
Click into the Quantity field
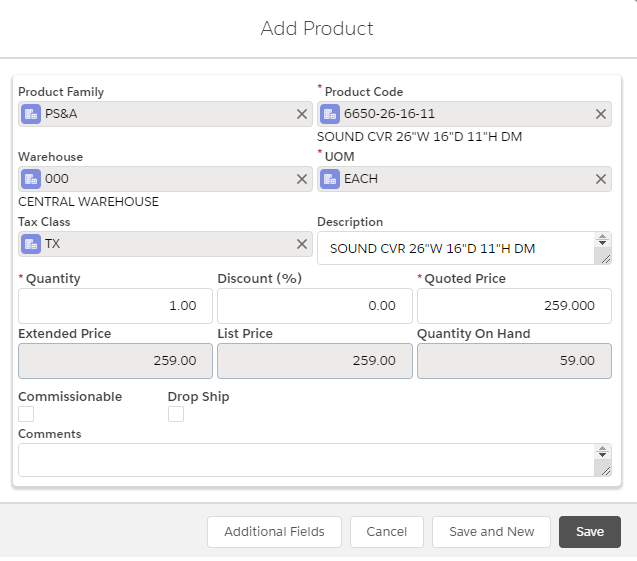[115, 306]
